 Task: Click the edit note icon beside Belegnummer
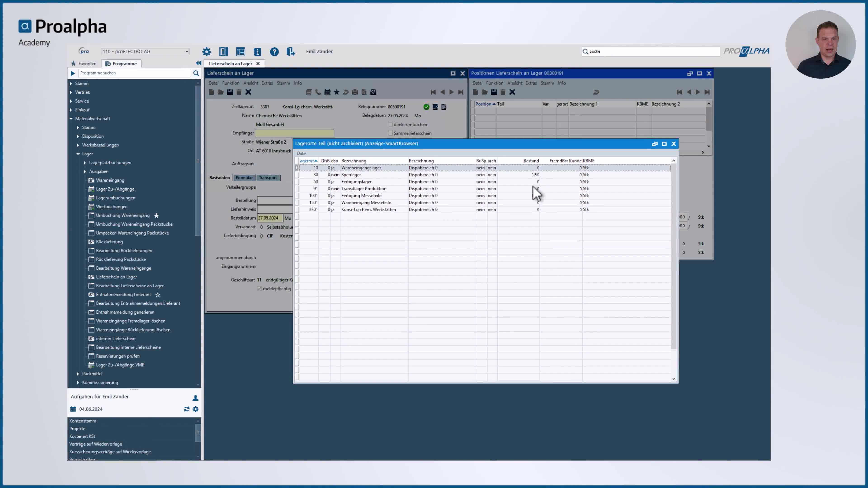point(435,107)
